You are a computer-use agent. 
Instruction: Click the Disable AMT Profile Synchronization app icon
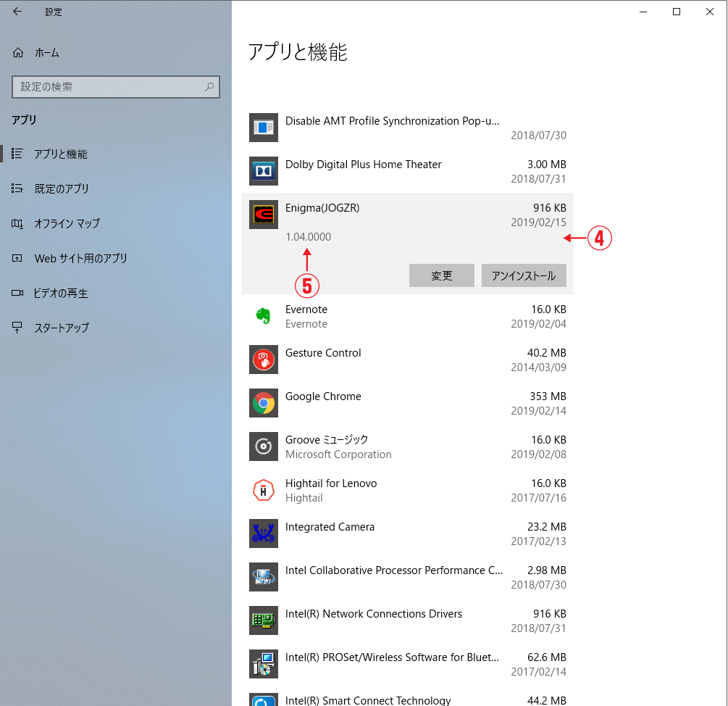point(263,128)
